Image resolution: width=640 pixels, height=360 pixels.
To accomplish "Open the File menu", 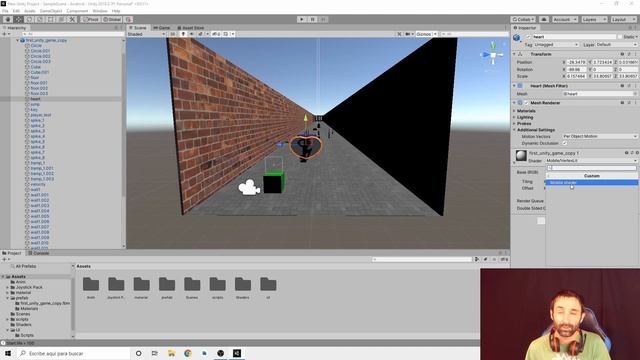I will coord(5,11).
